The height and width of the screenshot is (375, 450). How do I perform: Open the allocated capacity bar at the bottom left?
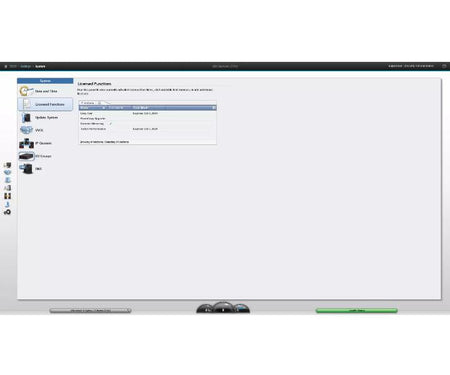pos(90,311)
